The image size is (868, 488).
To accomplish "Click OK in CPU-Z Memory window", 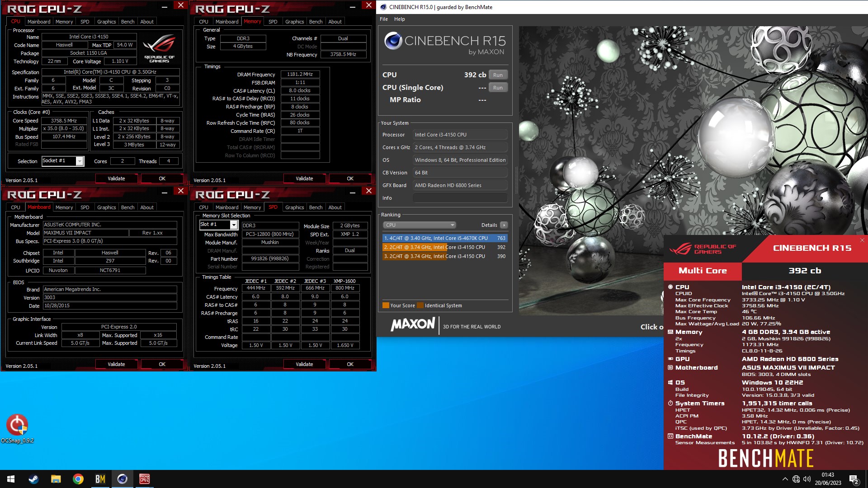I will 350,178.
